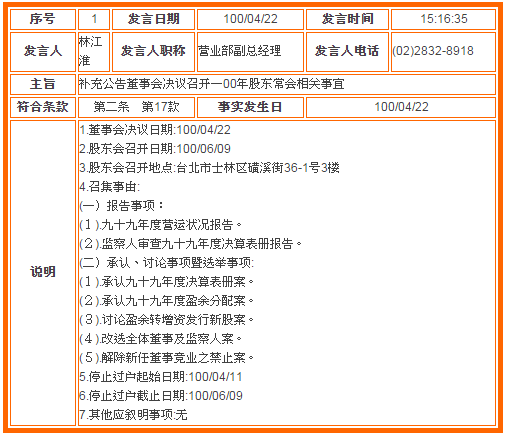Select the 符合条款 label cell

(43, 107)
